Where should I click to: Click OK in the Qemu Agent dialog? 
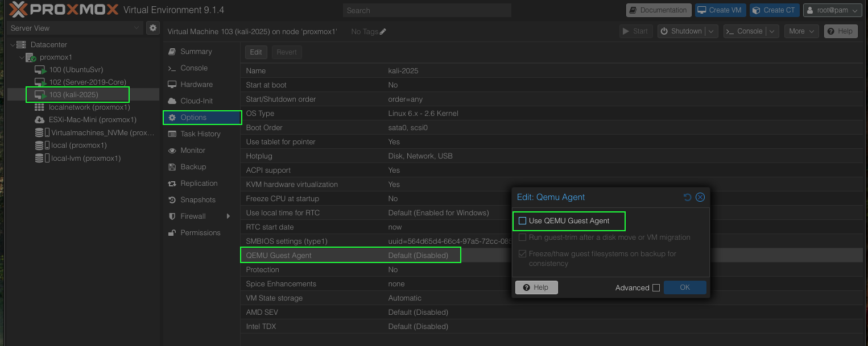(684, 287)
